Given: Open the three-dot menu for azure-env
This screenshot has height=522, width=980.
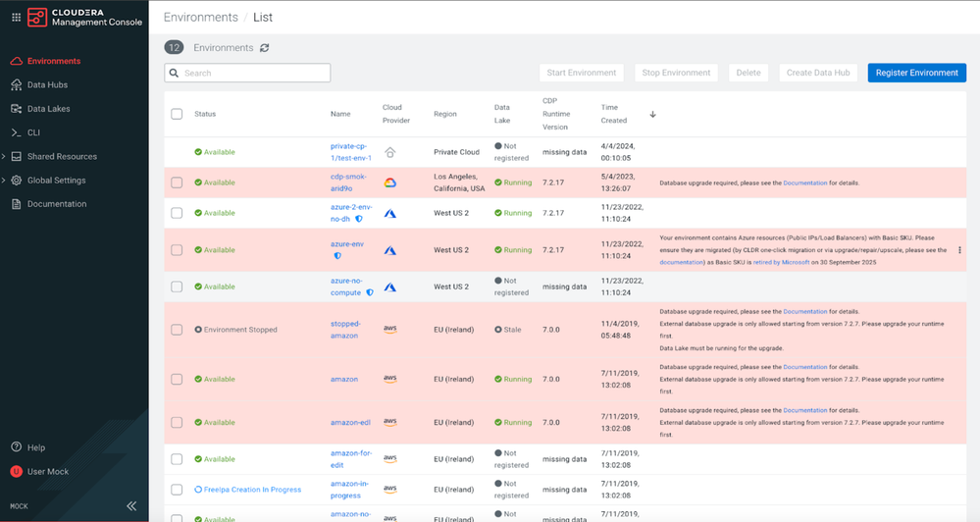Looking at the screenshot, I should pyautogui.click(x=959, y=250).
